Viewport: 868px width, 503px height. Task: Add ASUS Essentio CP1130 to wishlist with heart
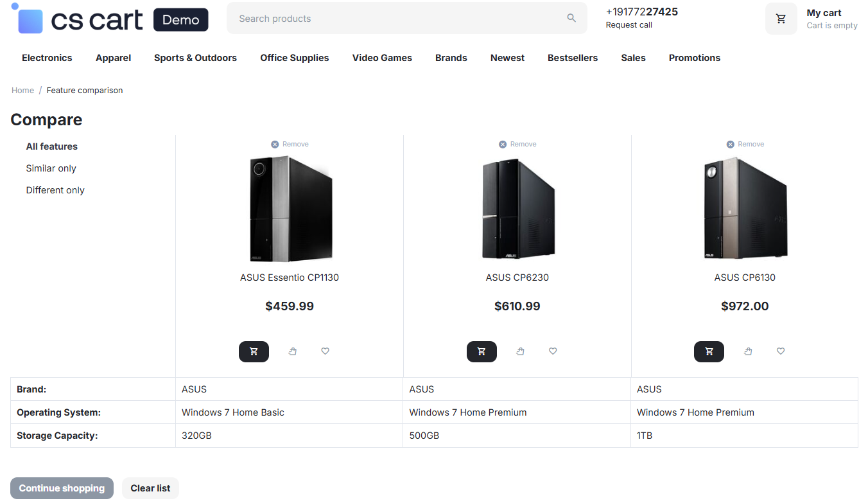click(x=325, y=351)
